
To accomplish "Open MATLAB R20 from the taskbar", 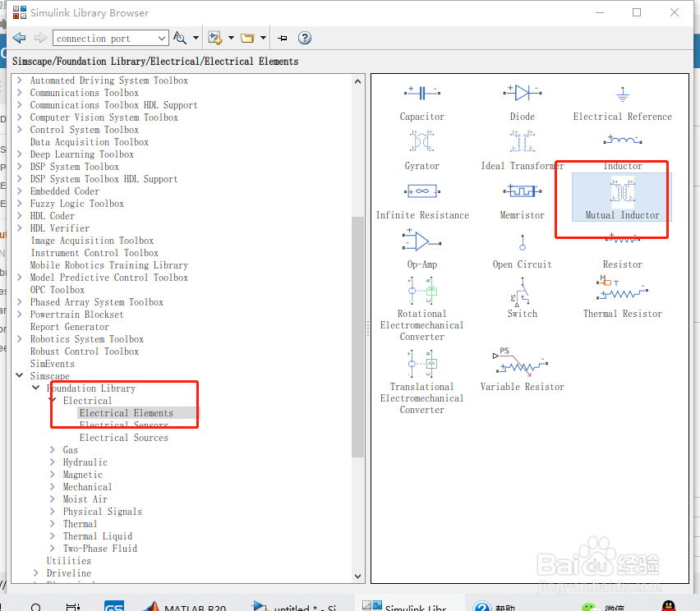I will [x=186, y=606].
